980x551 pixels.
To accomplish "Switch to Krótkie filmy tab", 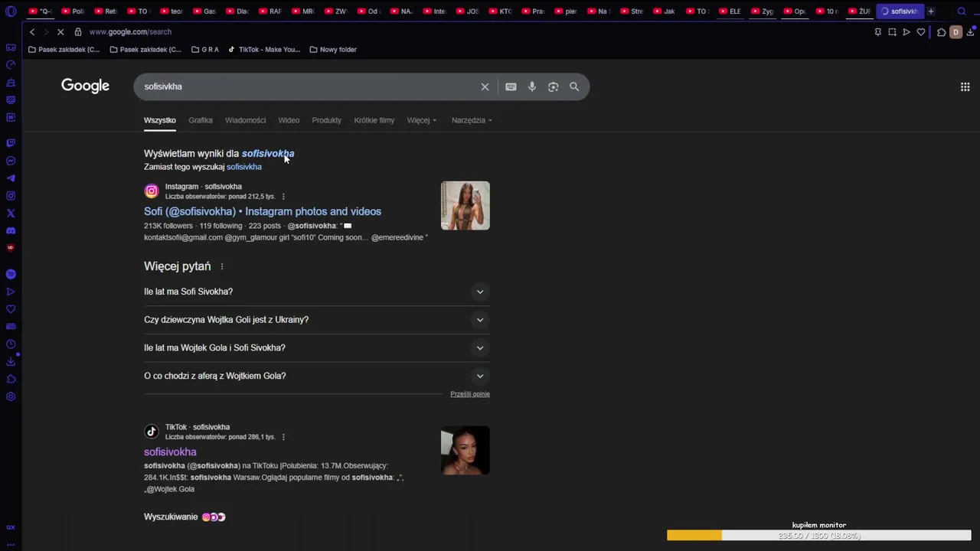I will (x=374, y=120).
